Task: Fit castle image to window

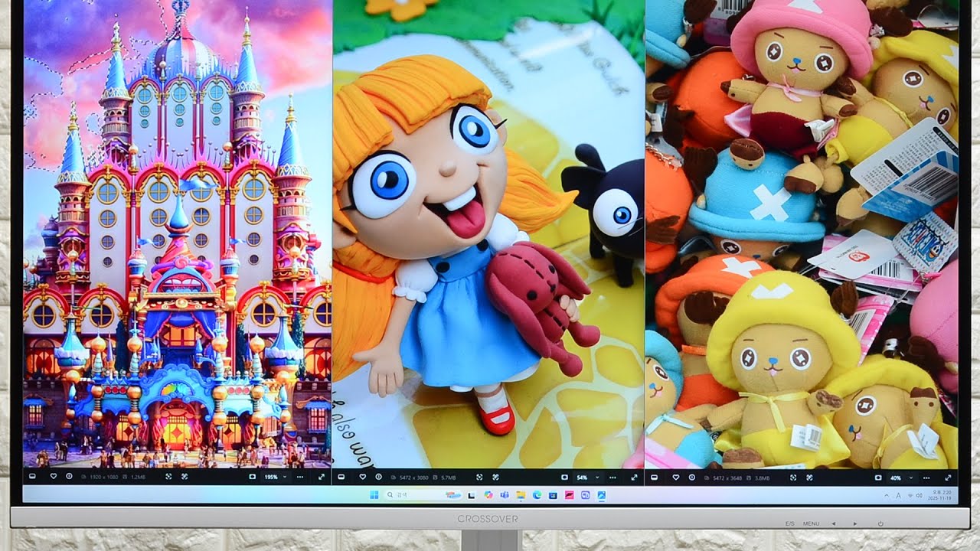Action: tap(168, 477)
